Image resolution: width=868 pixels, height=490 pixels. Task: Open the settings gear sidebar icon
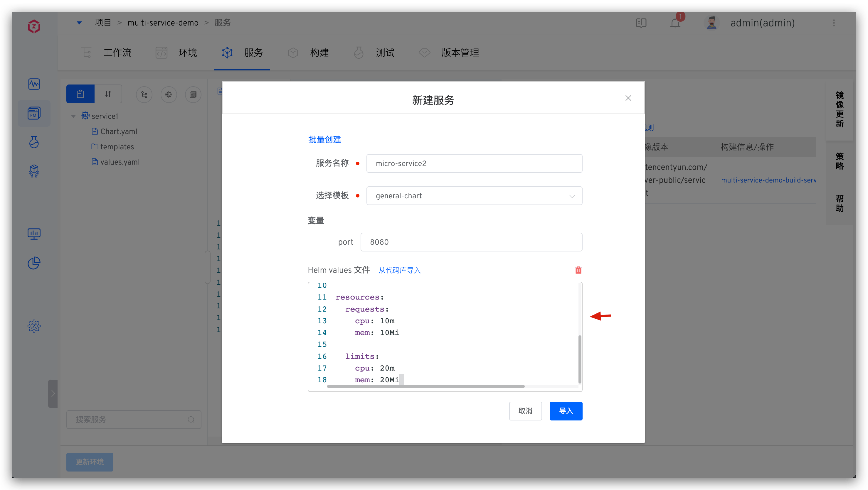[34, 326]
